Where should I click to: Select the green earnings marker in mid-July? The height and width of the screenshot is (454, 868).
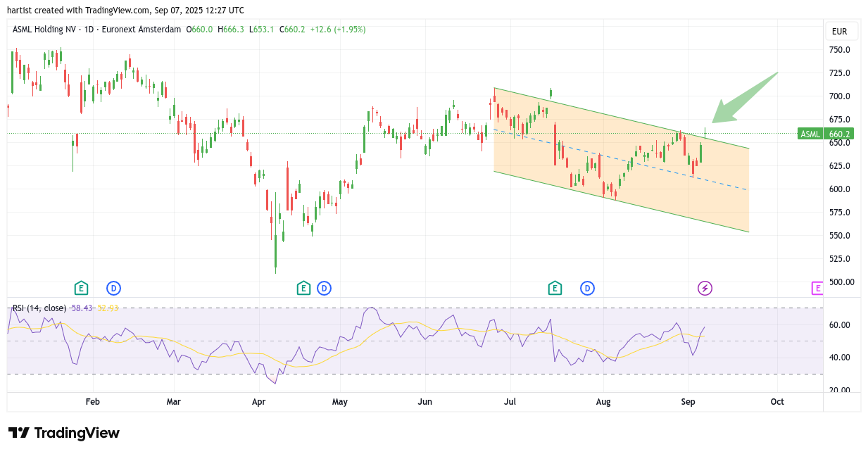pos(555,288)
